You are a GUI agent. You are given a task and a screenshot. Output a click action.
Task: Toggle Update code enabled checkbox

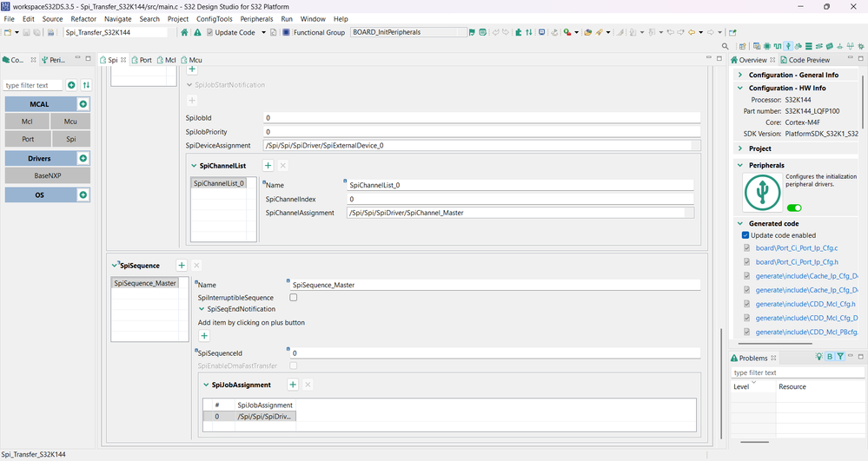click(745, 235)
